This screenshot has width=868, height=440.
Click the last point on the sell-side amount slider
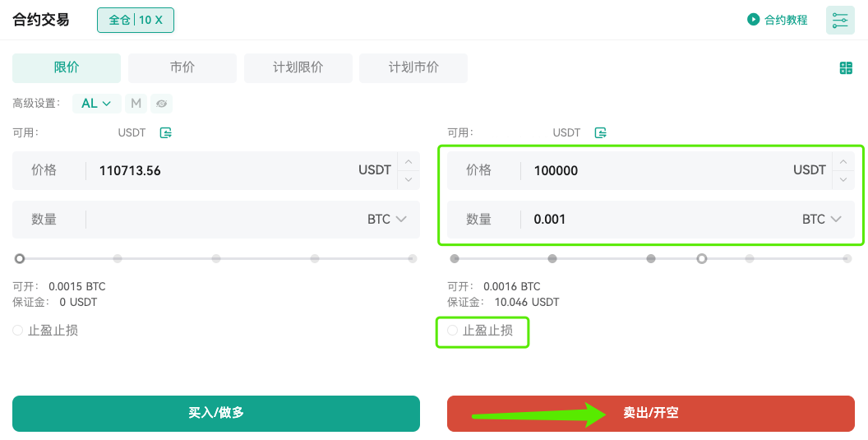click(x=847, y=259)
